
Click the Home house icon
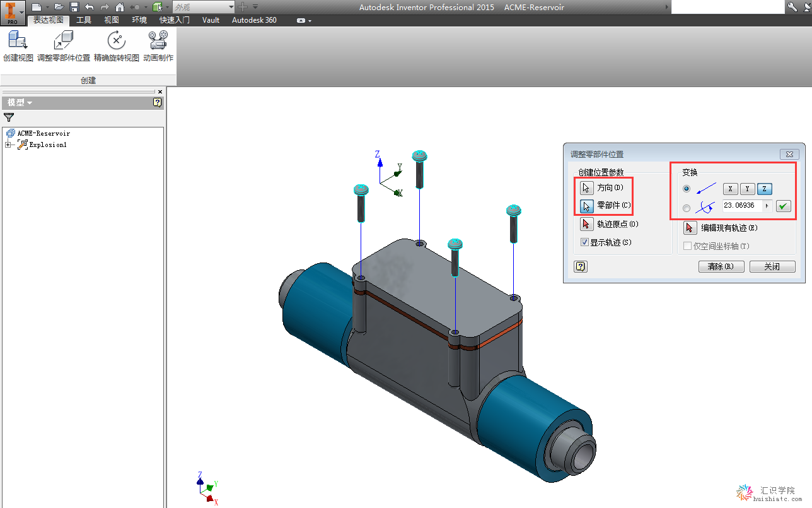[x=120, y=7]
